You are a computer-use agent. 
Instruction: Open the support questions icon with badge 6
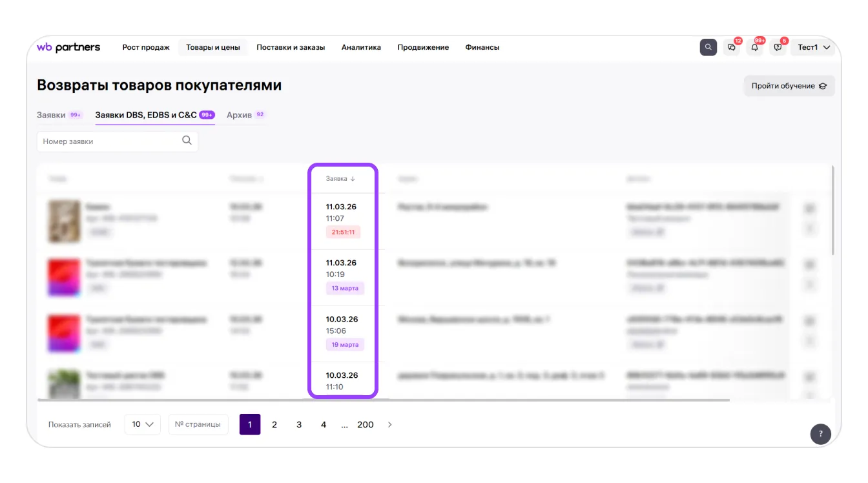point(778,47)
